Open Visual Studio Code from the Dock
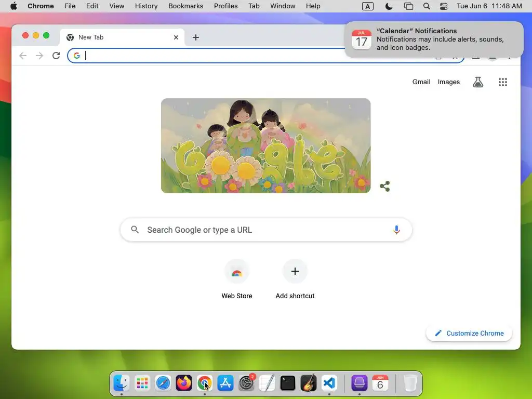This screenshot has width=532, height=399. tap(329, 383)
